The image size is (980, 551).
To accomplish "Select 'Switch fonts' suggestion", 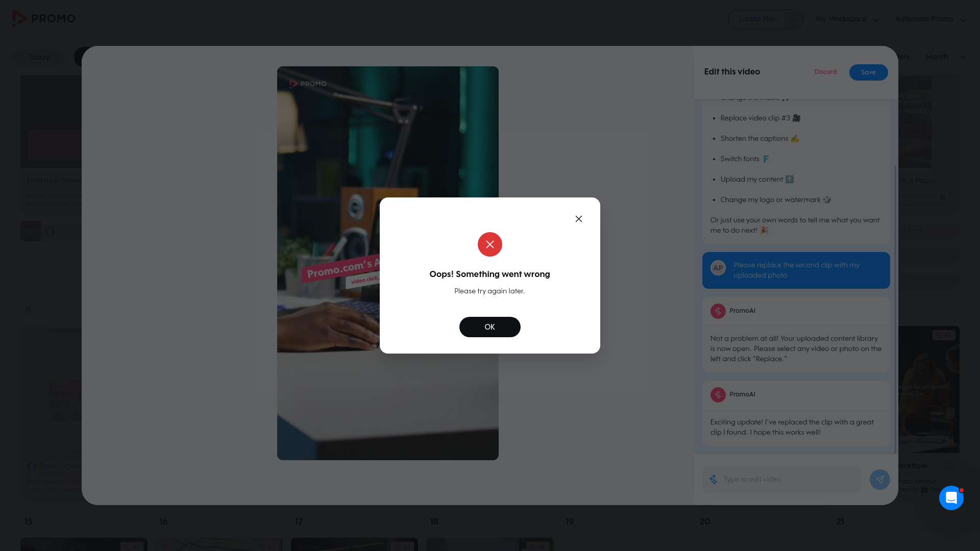I will [745, 159].
